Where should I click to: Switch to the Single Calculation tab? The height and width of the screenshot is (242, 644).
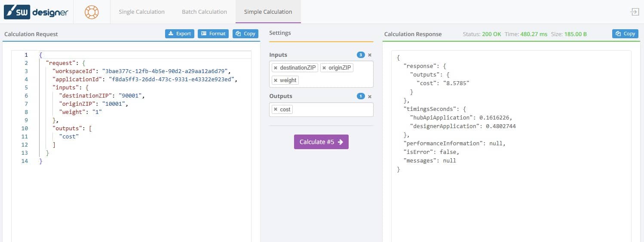point(141,12)
